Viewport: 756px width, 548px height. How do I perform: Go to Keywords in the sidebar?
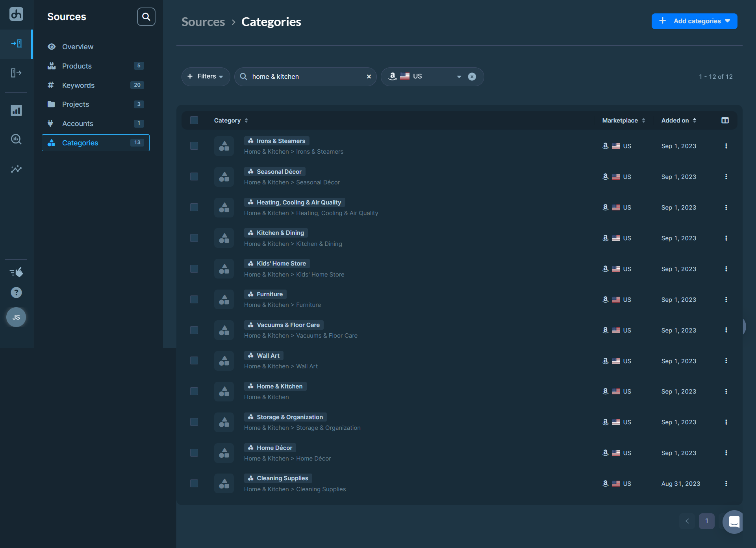click(78, 85)
